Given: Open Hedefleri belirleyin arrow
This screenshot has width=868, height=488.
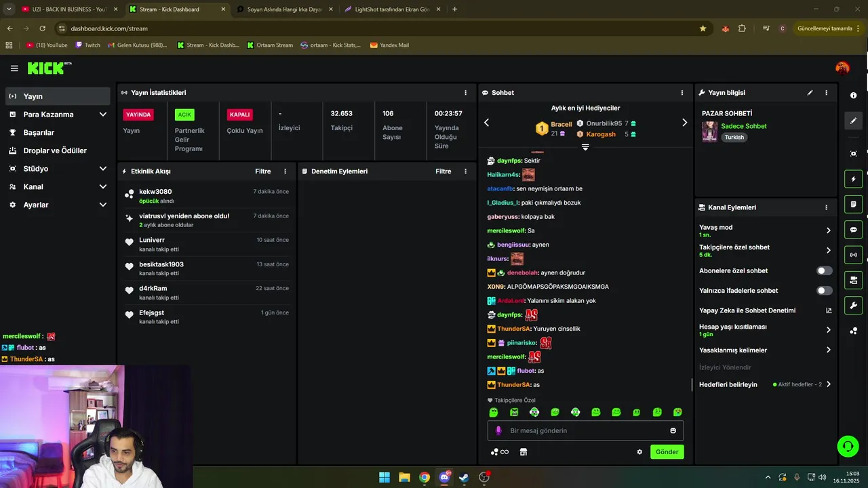Looking at the screenshot, I should coord(828,384).
